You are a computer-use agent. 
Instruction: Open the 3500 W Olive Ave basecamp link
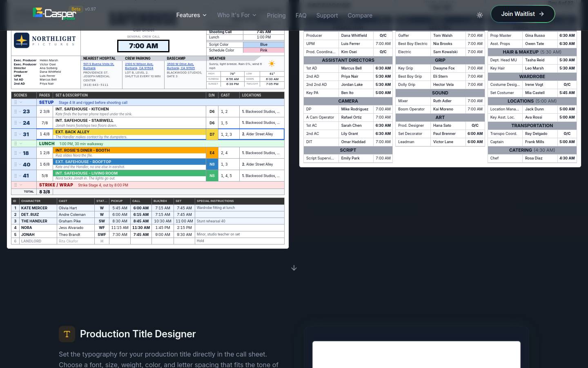pos(181,66)
